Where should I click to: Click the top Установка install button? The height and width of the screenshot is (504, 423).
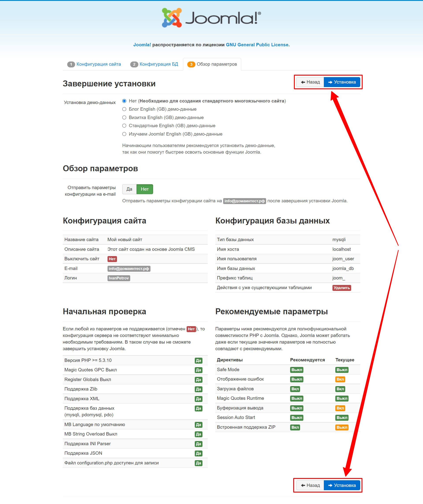coord(342,82)
